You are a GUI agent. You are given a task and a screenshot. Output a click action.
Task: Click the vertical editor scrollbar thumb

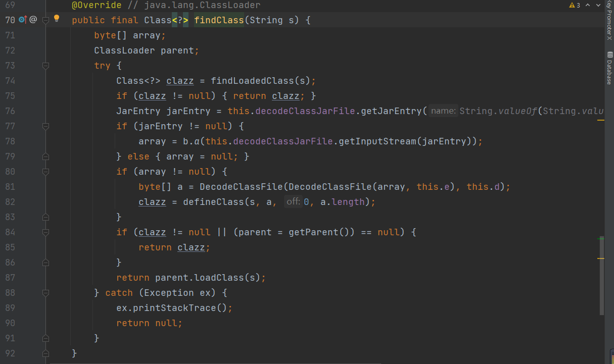point(601,276)
